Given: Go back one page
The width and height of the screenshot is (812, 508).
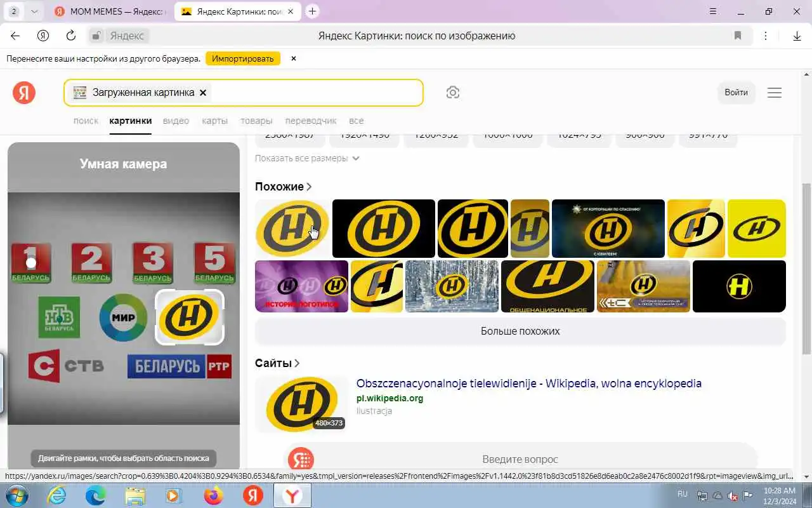Looking at the screenshot, I should click(x=16, y=36).
